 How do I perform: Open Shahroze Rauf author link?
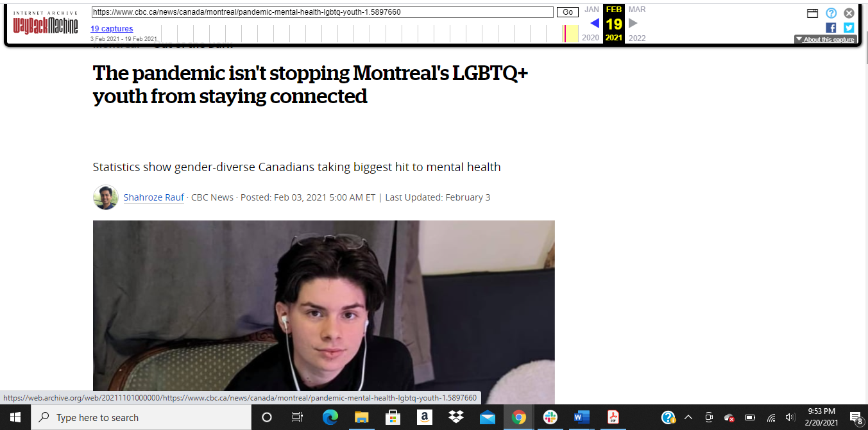point(153,197)
